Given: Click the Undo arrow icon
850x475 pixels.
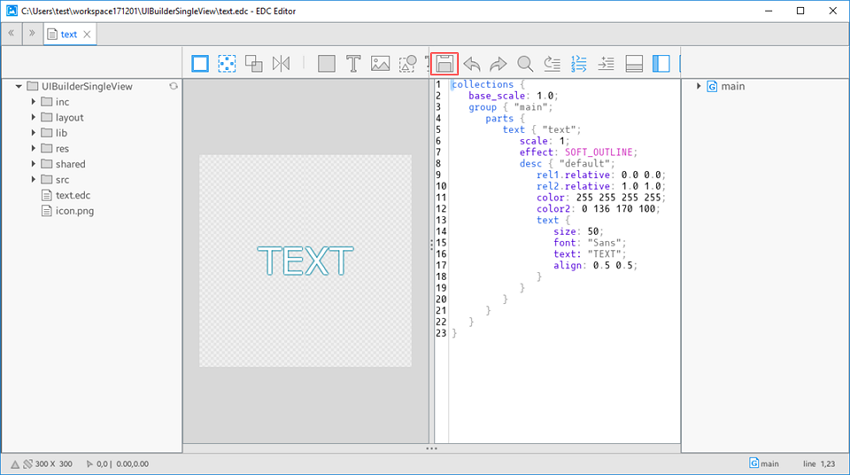Looking at the screenshot, I should point(471,64).
